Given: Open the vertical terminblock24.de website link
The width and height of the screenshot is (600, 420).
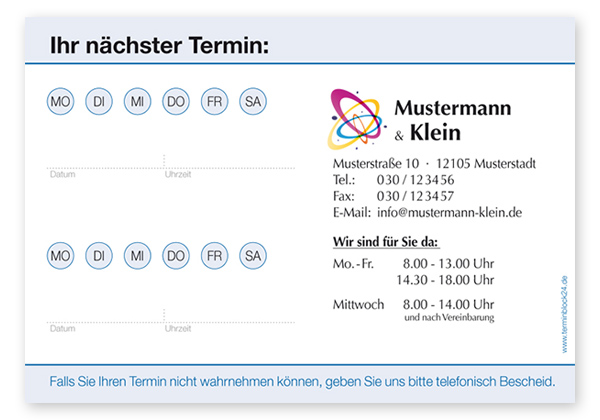Looking at the screenshot, I should 564,313.
